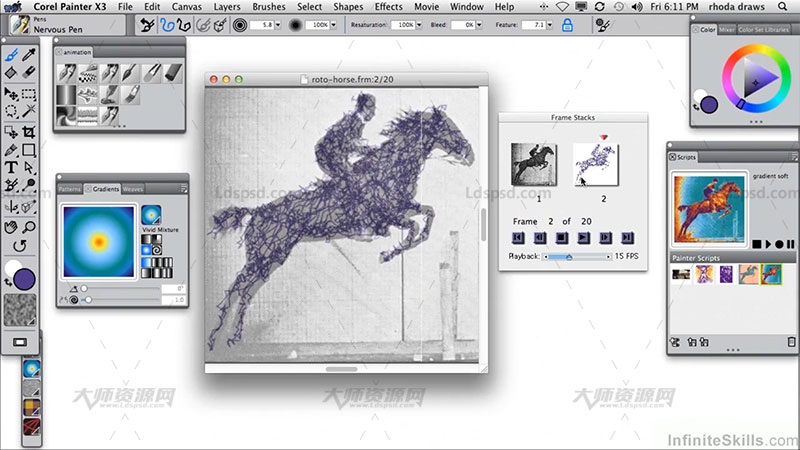
Task: Select the Brush tool in toolbox
Action: [11, 55]
